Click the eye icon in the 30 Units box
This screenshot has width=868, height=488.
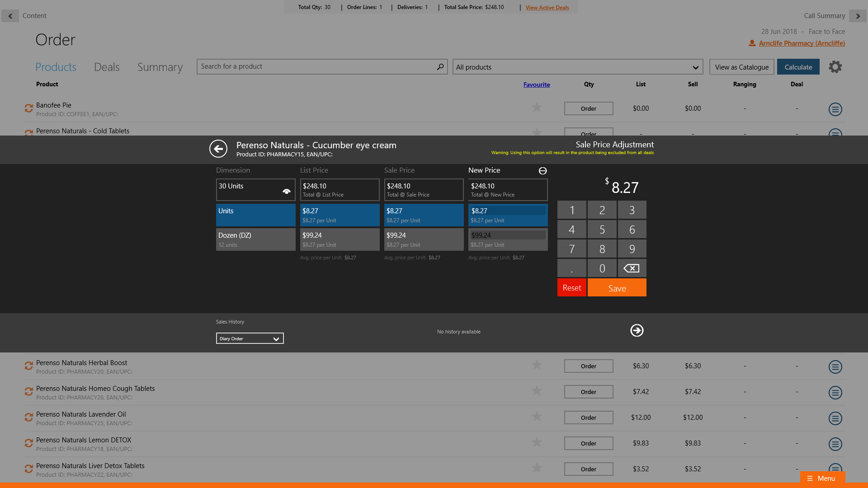click(x=286, y=192)
